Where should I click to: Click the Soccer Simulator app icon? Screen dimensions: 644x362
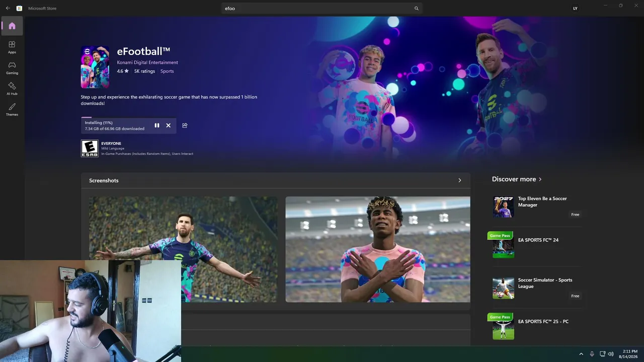(x=503, y=288)
